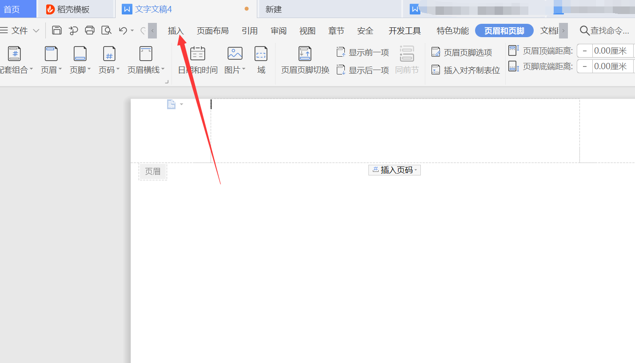Click the 插入页码 button in header

394,170
